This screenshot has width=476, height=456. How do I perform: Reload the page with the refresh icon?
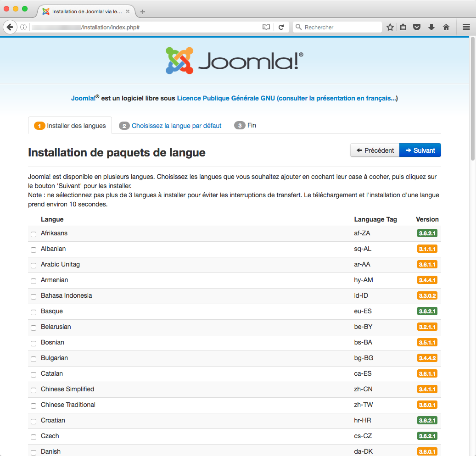point(281,28)
